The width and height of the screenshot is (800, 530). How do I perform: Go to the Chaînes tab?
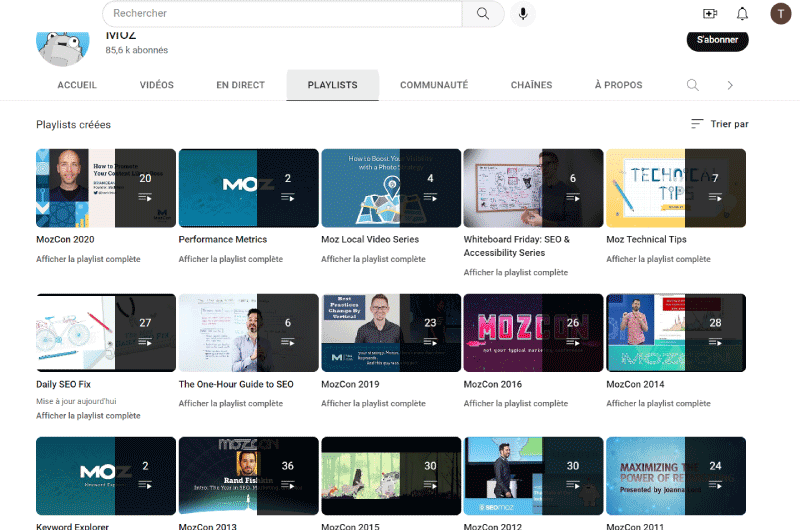click(x=531, y=85)
